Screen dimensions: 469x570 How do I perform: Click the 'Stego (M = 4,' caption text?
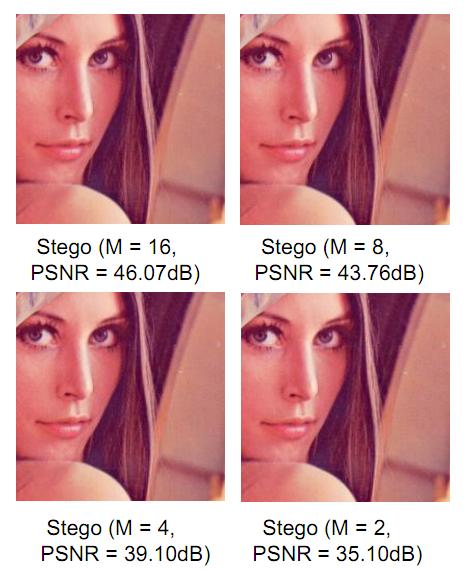coord(111,528)
